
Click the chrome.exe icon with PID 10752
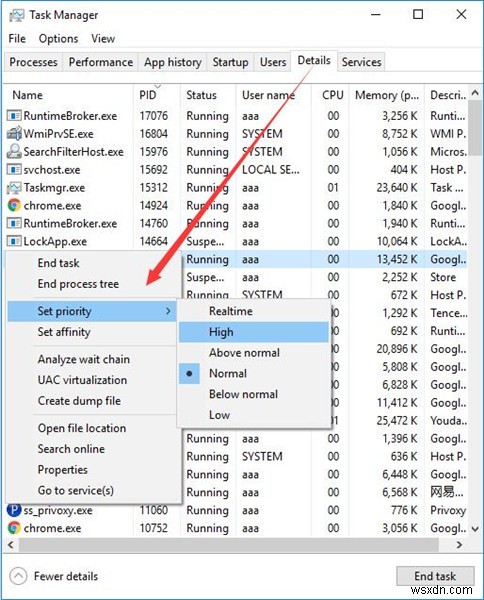14,528
